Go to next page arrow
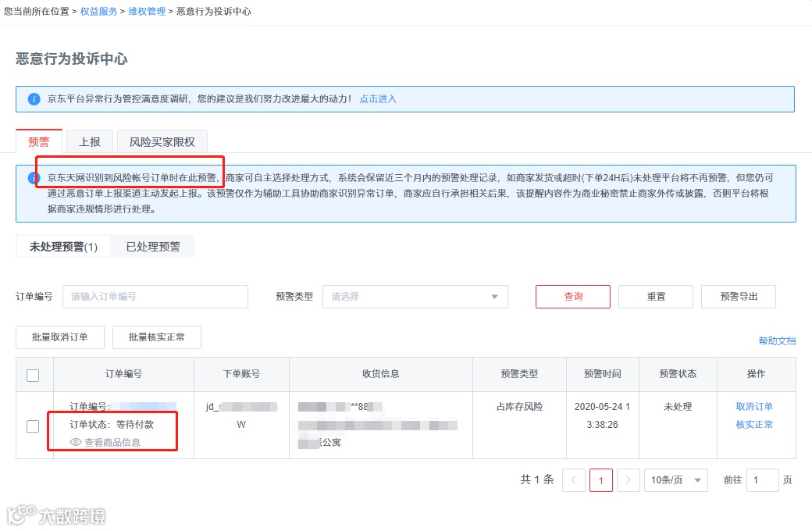This screenshot has width=812, height=531. coord(629,480)
